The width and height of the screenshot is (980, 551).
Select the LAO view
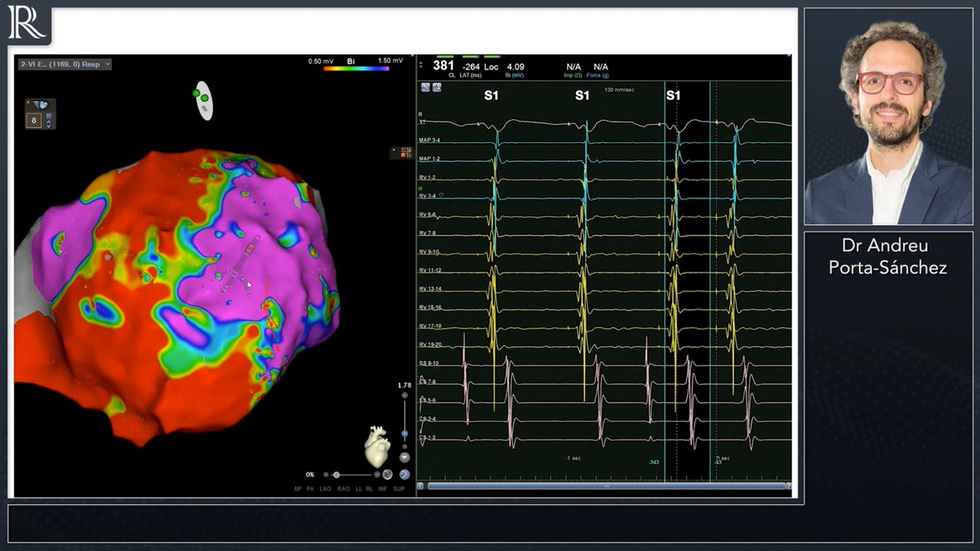325,489
